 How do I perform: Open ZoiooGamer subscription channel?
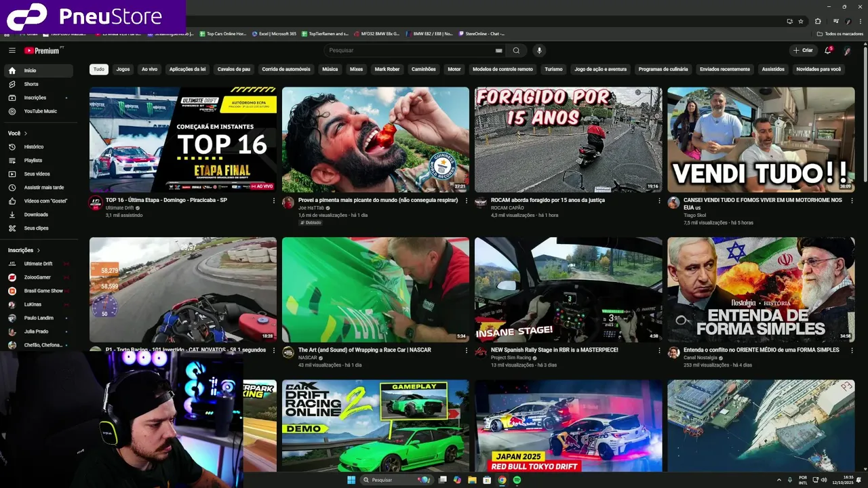[39, 277]
